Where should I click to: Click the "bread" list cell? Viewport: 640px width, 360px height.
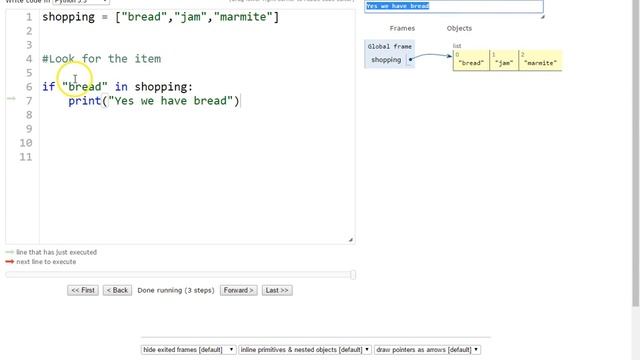coord(471,60)
